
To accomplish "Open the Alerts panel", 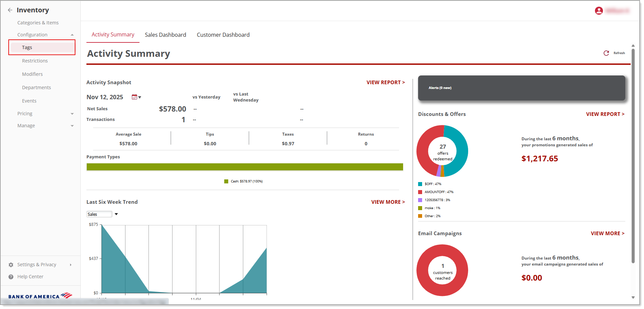I will tap(521, 88).
